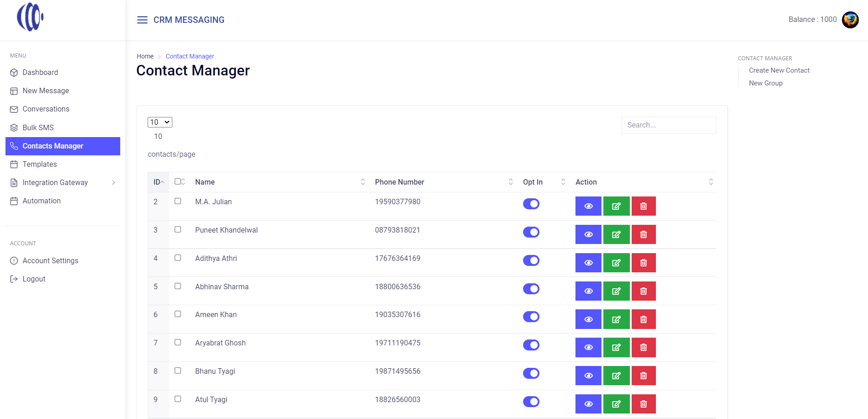
Task: Sort table by Name column
Action: [x=280, y=182]
